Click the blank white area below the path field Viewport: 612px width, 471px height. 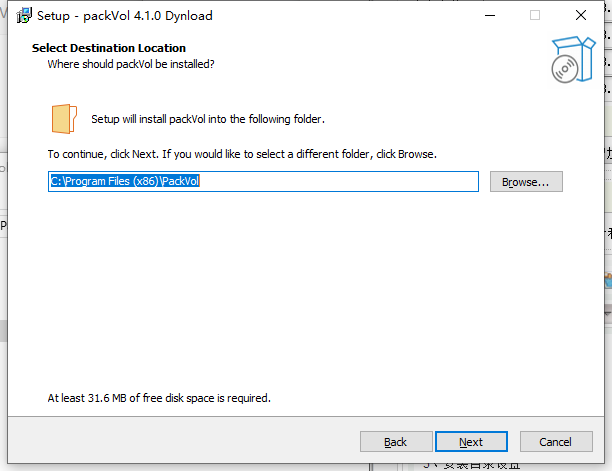304,289
